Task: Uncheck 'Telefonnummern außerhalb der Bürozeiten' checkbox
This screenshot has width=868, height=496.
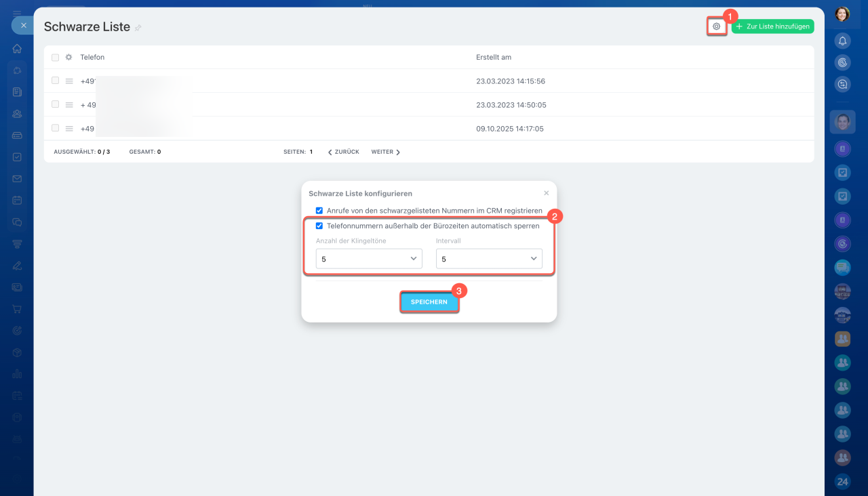Action: pos(319,226)
